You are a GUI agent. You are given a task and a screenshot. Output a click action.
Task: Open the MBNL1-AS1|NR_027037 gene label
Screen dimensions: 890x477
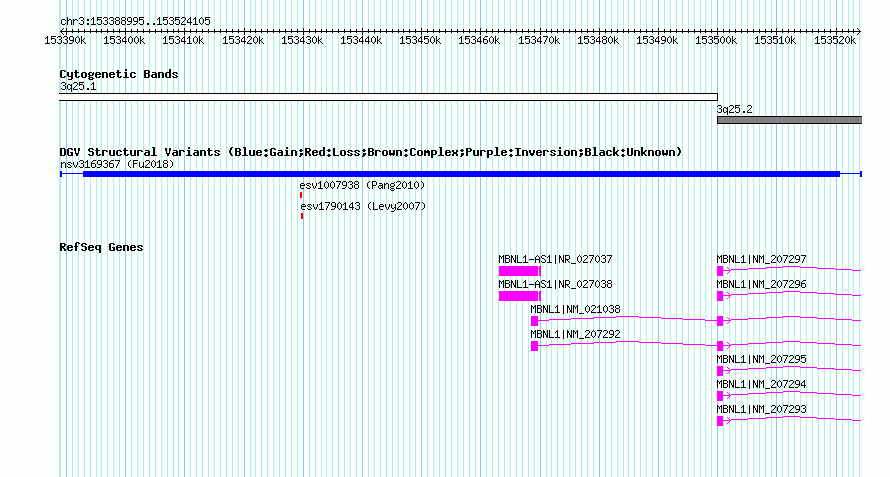tap(555, 259)
